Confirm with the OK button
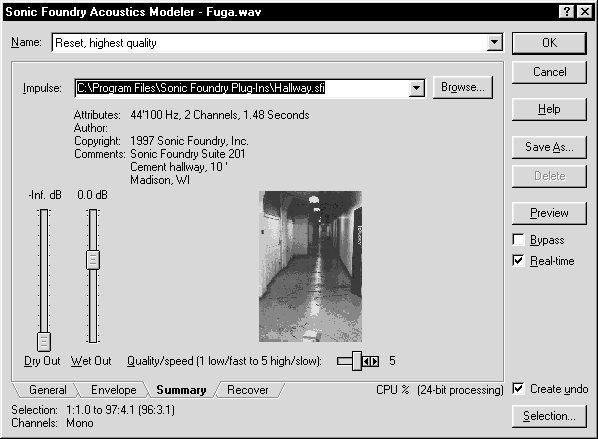The height and width of the screenshot is (439, 598). pyautogui.click(x=549, y=43)
